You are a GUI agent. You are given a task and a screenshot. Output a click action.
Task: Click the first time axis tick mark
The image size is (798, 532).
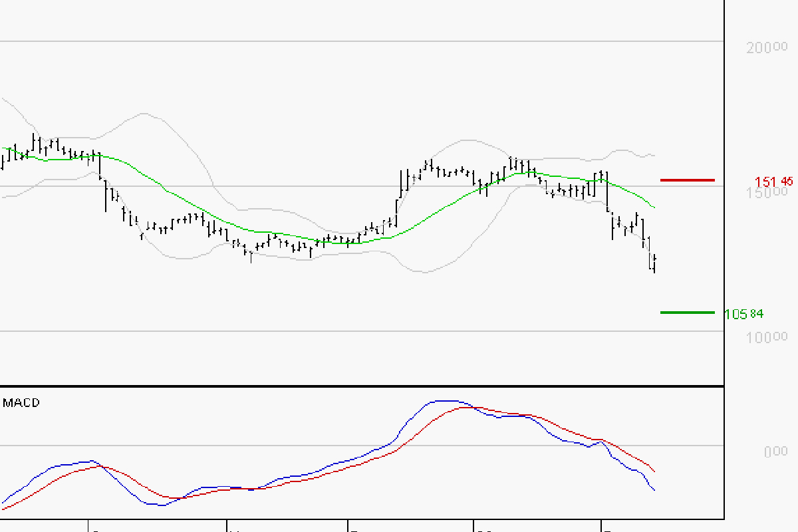pyautogui.click(x=88, y=525)
